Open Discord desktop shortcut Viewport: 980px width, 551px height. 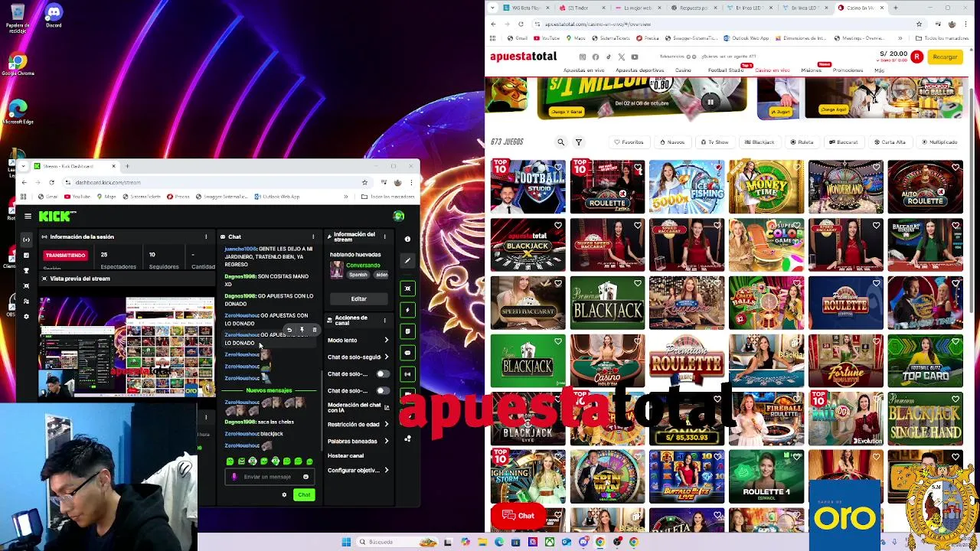pos(54,15)
